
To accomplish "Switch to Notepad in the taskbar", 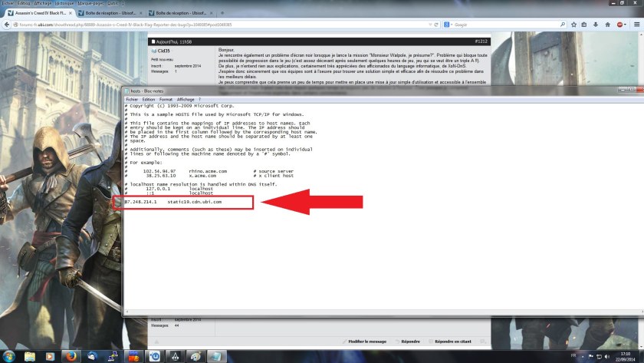I will (217, 356).
